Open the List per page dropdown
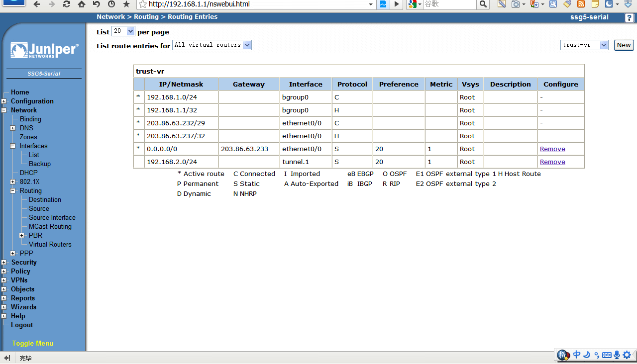637x364 pixels. [x=123, y=31]
